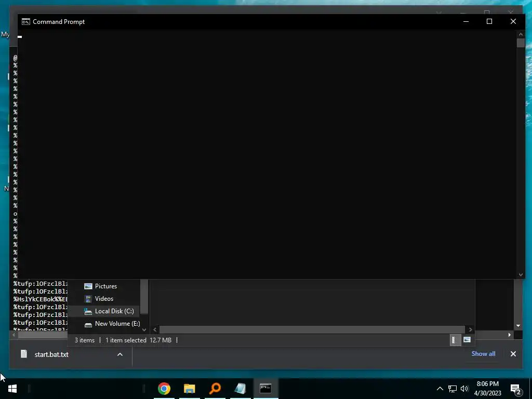Switch Explorer to large icons view
Image resolution: width=532 pixels, height=399 pixels.
[467, 340]
